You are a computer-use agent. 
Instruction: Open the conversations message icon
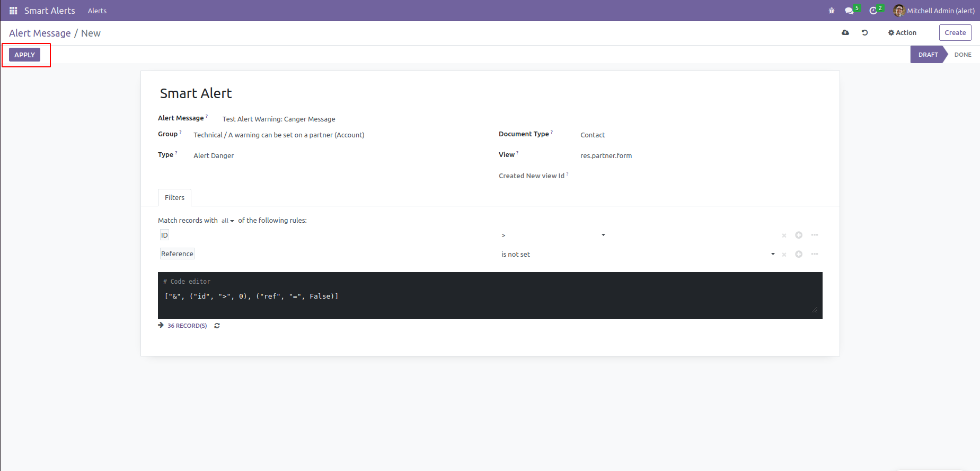850,11
